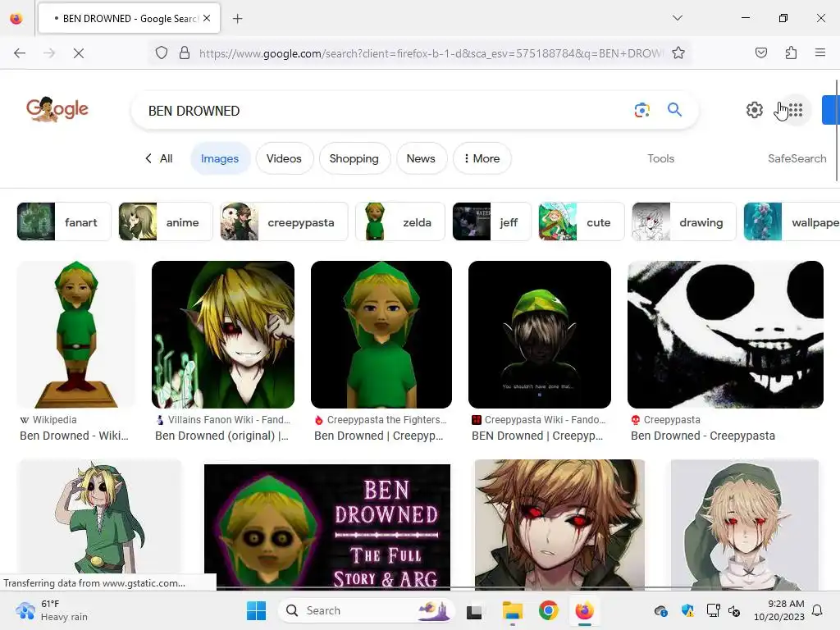
Task: Open the 'Ben Drowned (original)' result link
Action: tap(221, 436)
